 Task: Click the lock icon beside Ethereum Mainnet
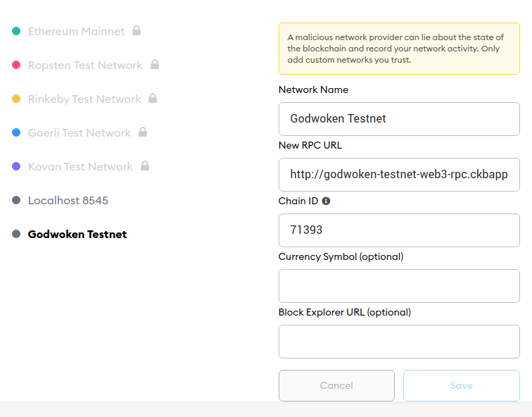point(137,31)
